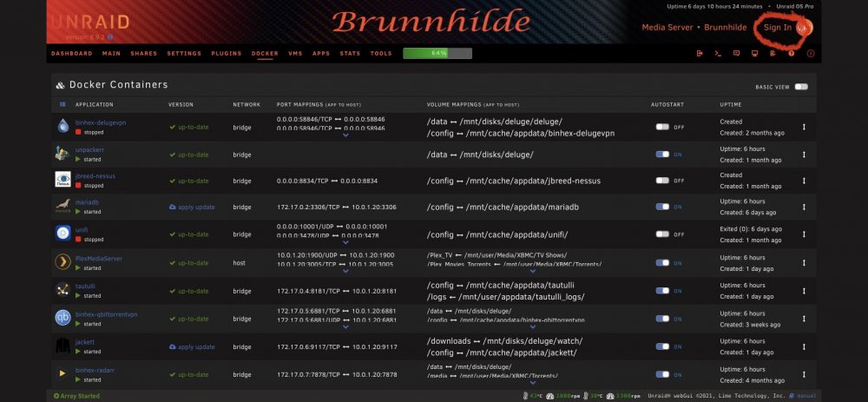This screenshot has width=868, height=402.
Task: Click the Sign In link
Action: click(777, 27)
